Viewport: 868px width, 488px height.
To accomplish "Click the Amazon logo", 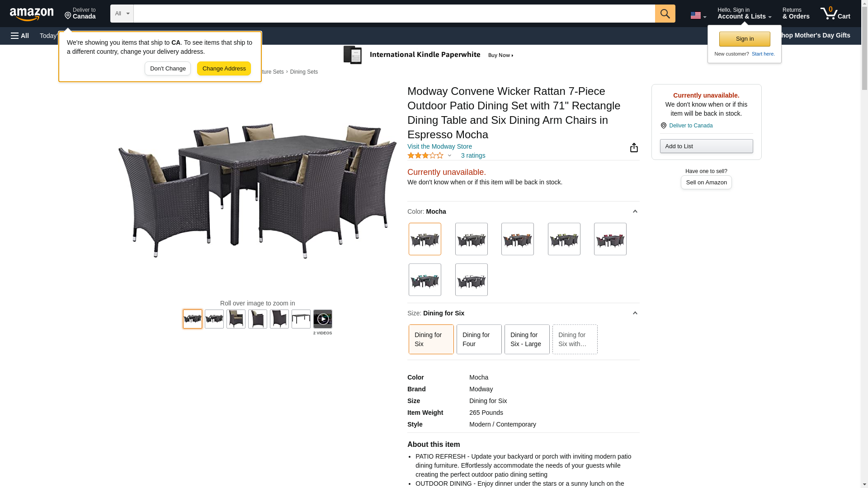I will [x=32, y=14].
